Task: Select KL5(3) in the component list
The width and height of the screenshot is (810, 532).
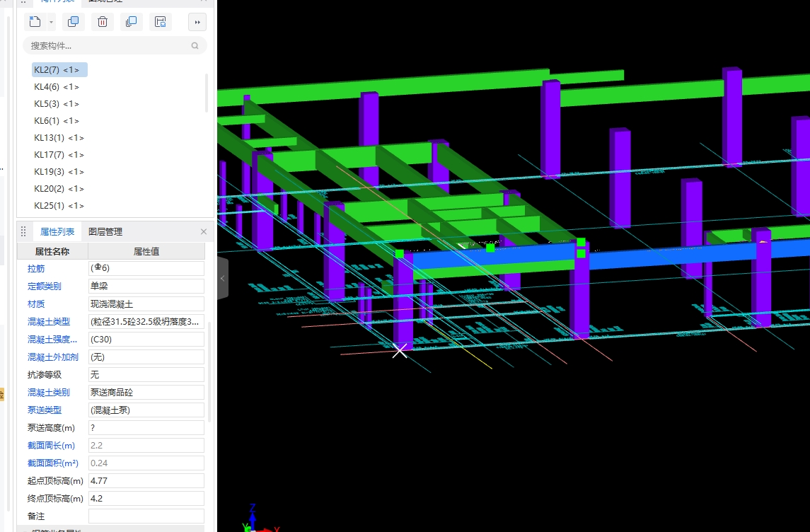Action: coord(57,104)
